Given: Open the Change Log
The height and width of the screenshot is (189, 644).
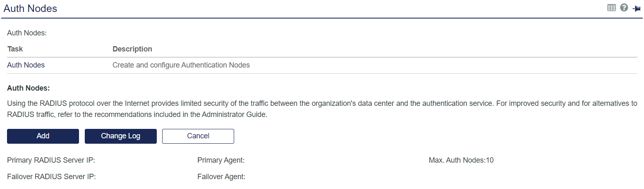Looking at the screenshot, I should (121, 136).
